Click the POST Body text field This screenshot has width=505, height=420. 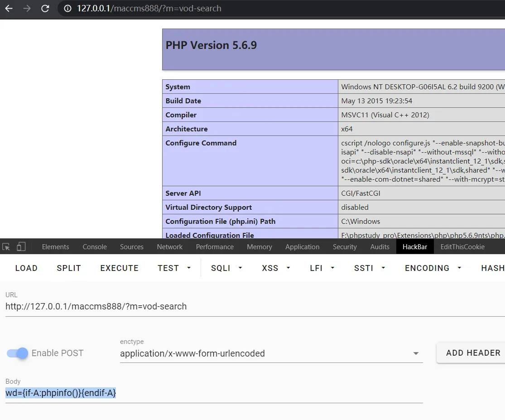214,393
